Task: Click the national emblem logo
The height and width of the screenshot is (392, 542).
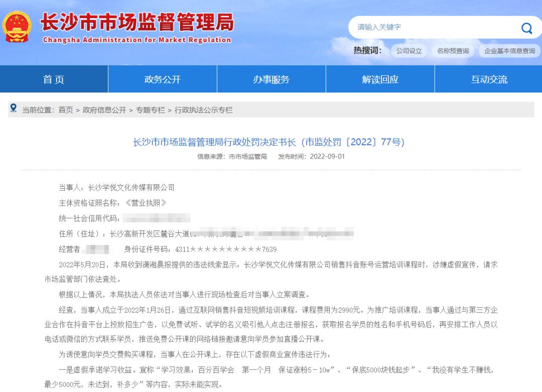Action: pos(17,27)
